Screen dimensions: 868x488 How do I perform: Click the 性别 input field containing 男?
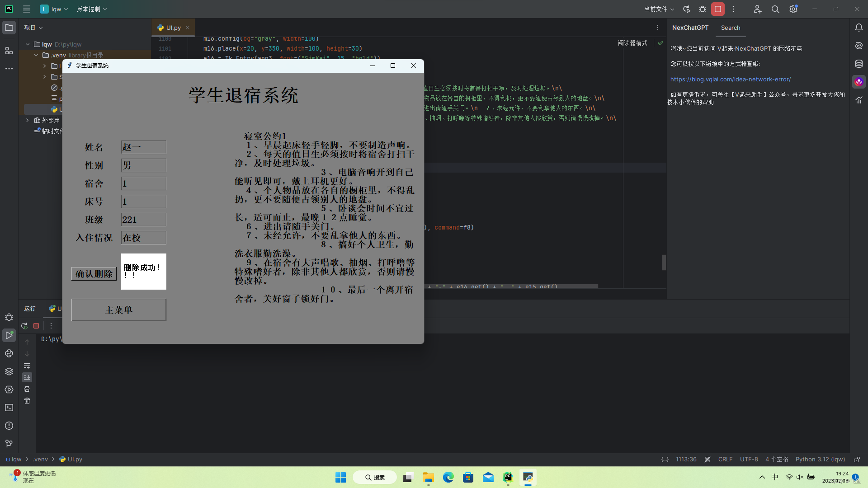point(143,165)
